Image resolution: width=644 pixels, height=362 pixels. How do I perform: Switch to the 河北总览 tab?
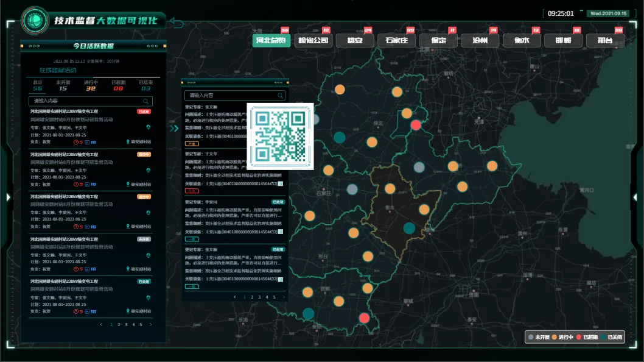tap(271, 40)
